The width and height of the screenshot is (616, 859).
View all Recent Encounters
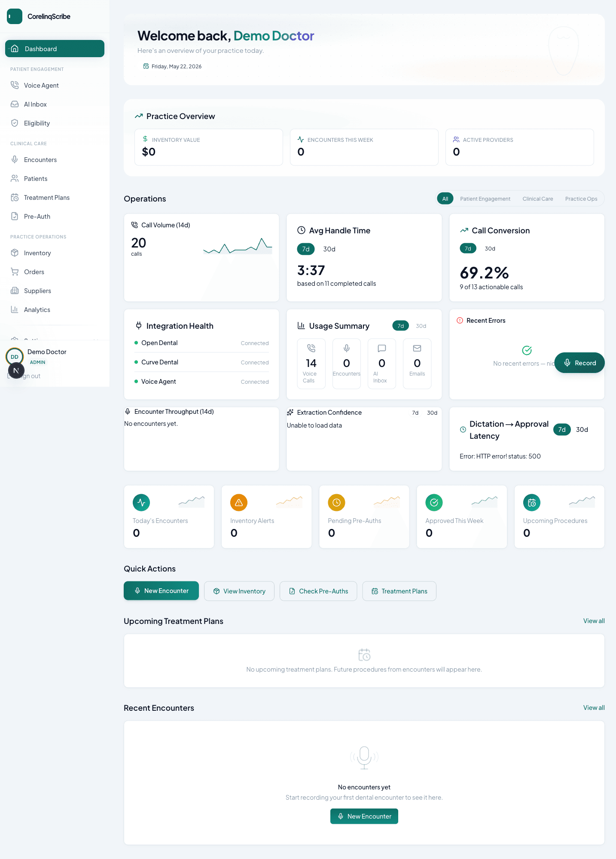pyautogui.click(x=594, y=708)
